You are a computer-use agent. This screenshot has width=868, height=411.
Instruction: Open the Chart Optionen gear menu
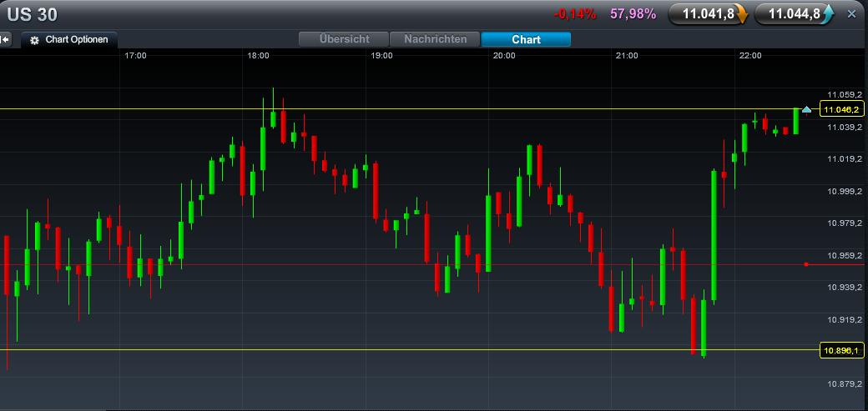click(69, 40)
